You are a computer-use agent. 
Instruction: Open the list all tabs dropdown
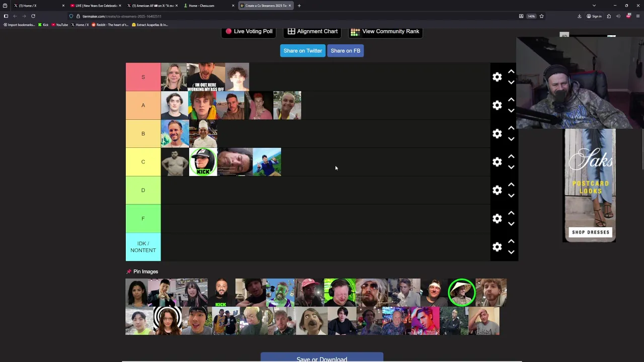[x=594, y=6]
